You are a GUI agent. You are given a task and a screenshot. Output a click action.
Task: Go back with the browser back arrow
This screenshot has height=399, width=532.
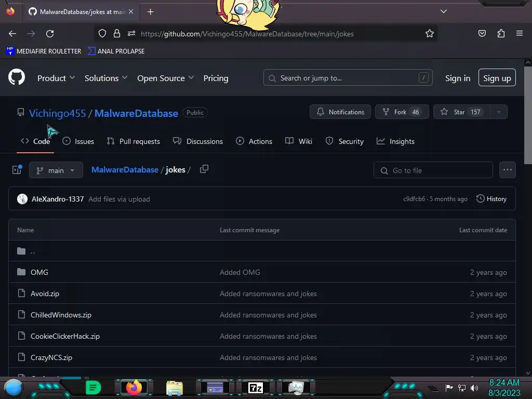pos(12,34)
